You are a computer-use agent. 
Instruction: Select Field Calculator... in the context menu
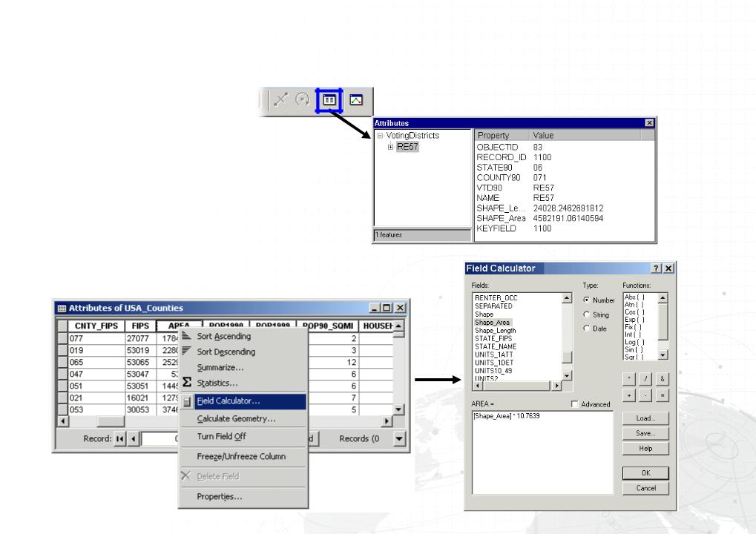pos(243,401)
